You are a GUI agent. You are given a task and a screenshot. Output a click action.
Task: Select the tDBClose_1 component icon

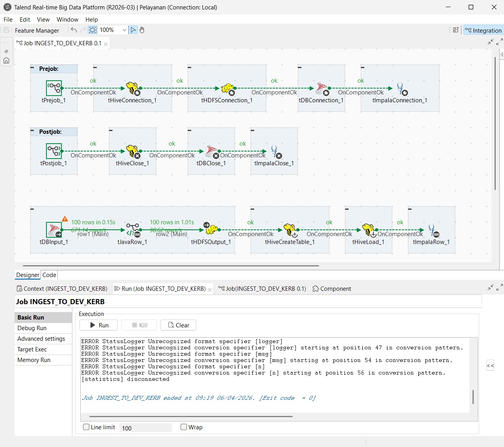point(212,151)
